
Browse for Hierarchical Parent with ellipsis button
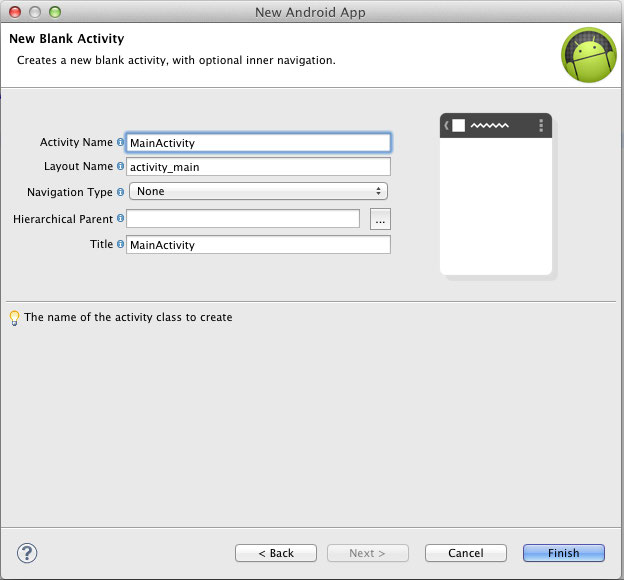(x=380, y=219)
